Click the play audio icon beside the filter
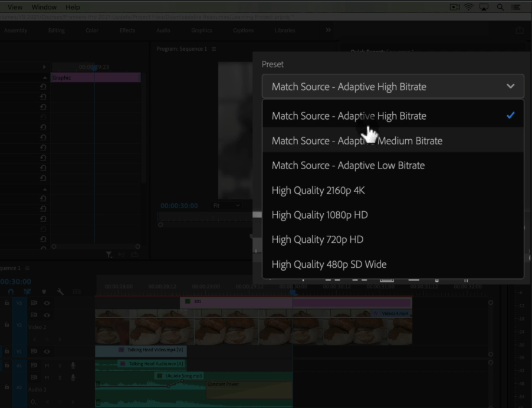 point(121,254)
